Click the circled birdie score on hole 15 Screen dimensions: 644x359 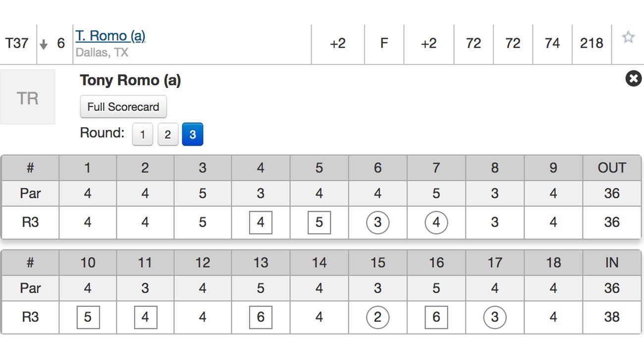pos(377,317)
